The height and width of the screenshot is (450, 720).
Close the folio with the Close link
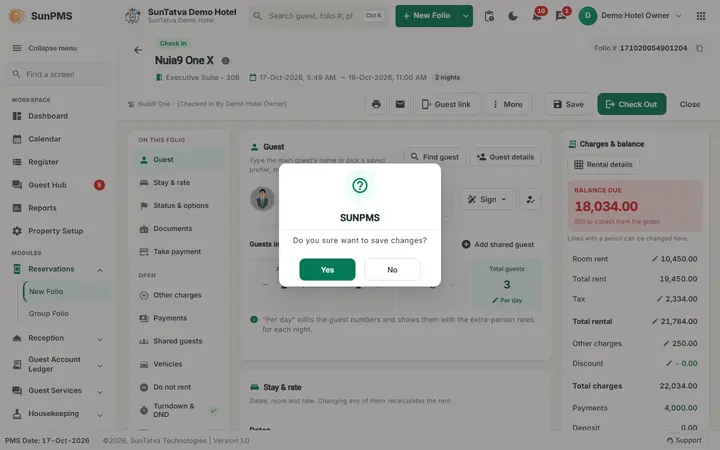[690, 104]
